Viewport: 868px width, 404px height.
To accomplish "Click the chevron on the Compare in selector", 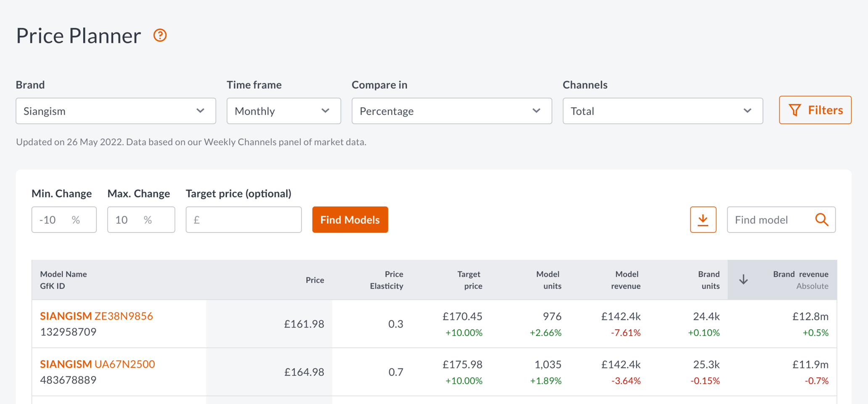I will coord(536,111).
